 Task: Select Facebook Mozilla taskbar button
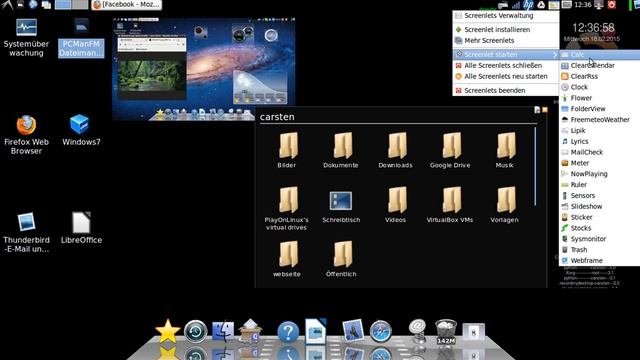(126, 5)
